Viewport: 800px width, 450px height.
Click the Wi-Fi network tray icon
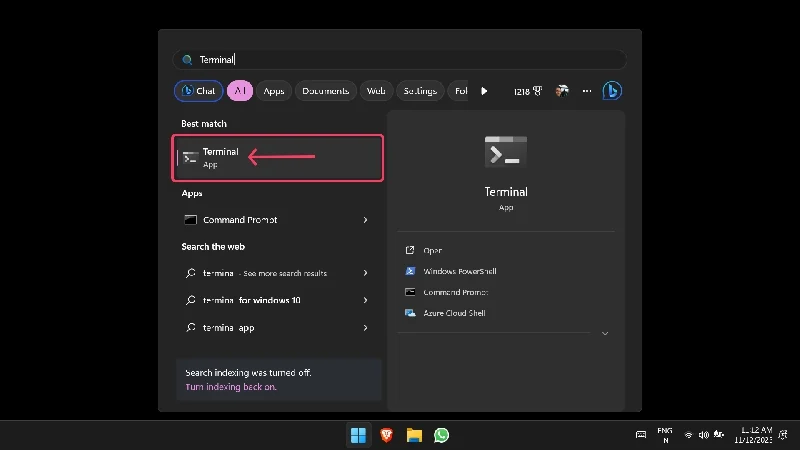pyautogui.click(x=688, y=435)
